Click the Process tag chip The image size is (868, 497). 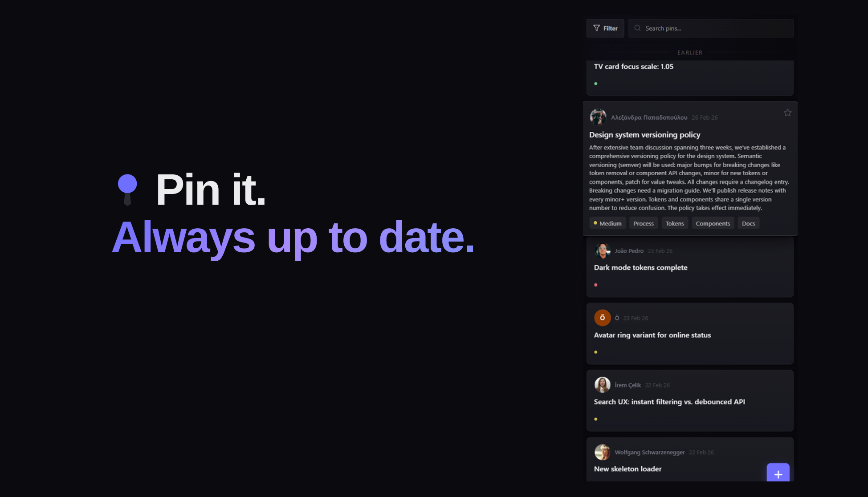pos(643,223)
